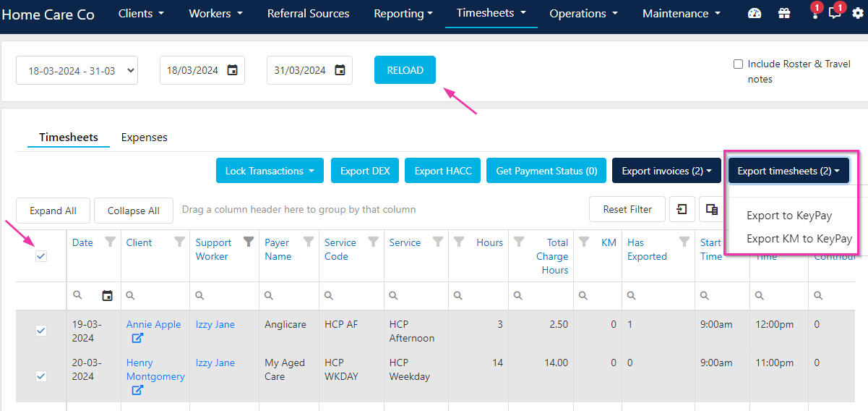Open filter for Service Code column
Image resolution: width=868 pixels, height=411 pixels.
pos(373,242)
